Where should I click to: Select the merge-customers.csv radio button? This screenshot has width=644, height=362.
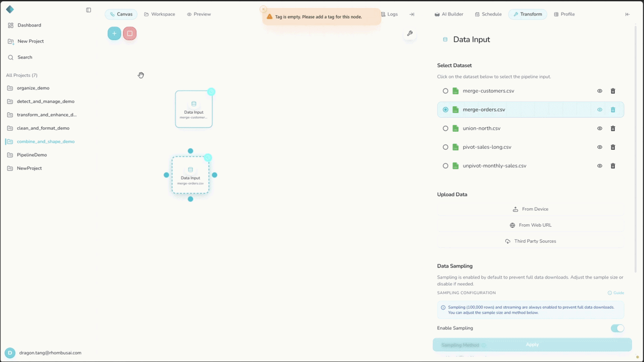coord(445,91)
